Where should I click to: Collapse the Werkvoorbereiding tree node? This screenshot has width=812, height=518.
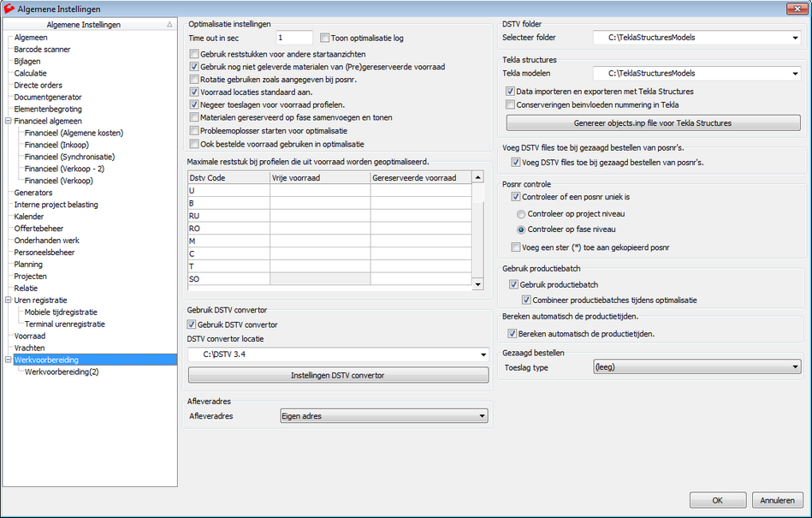pos(9,360)
